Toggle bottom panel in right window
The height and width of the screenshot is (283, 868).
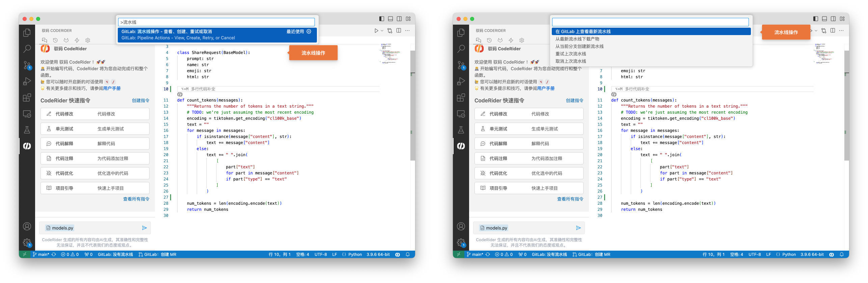tap(824, 19)
